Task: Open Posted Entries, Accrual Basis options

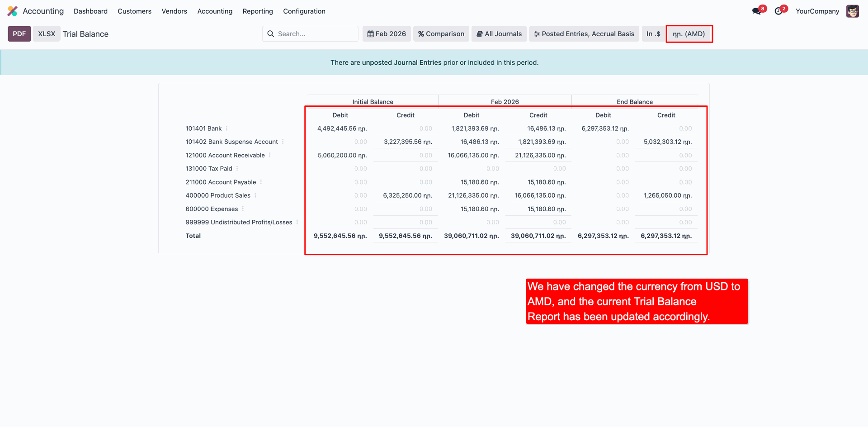Action: [x=584, y=34]
